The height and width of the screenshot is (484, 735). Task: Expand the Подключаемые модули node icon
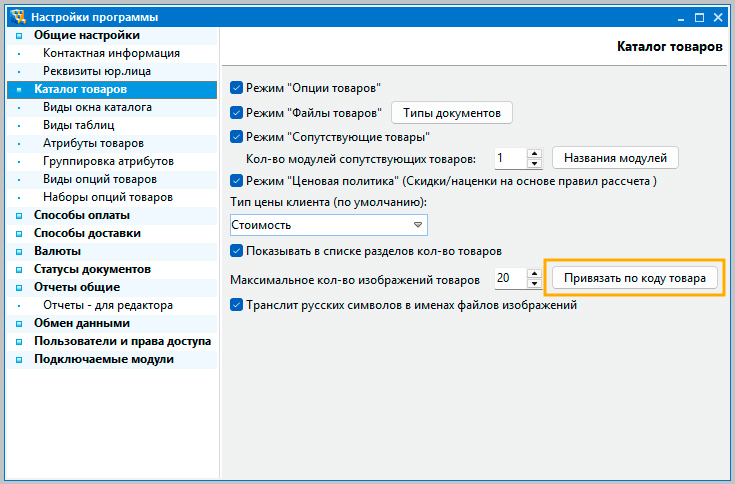19,359
